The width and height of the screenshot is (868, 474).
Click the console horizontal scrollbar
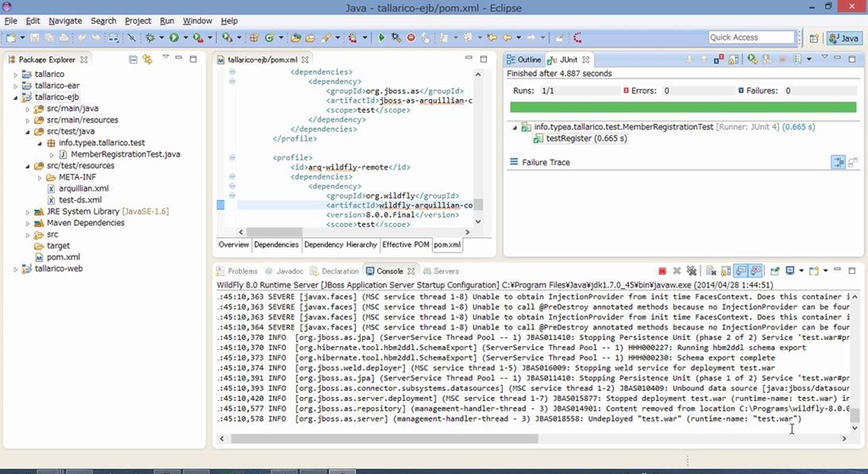point(381,439)
